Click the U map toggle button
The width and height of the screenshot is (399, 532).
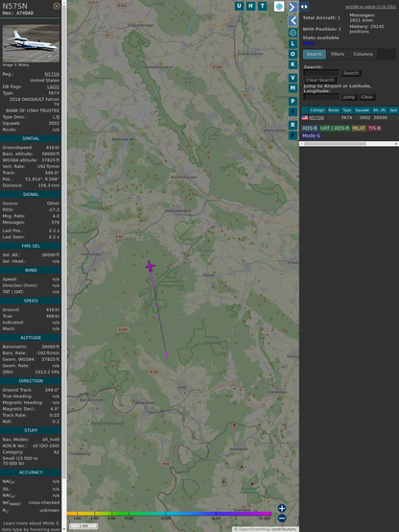(x=239, y=6)
